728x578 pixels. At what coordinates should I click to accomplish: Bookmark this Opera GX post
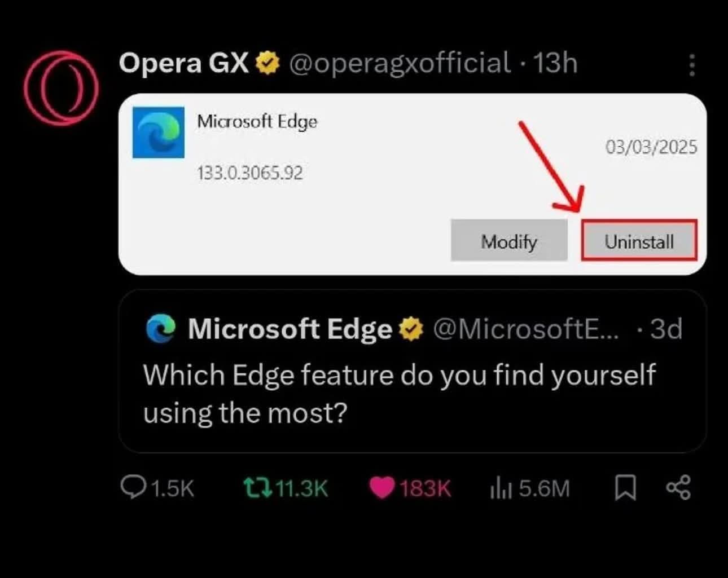[x=625, y=488]
